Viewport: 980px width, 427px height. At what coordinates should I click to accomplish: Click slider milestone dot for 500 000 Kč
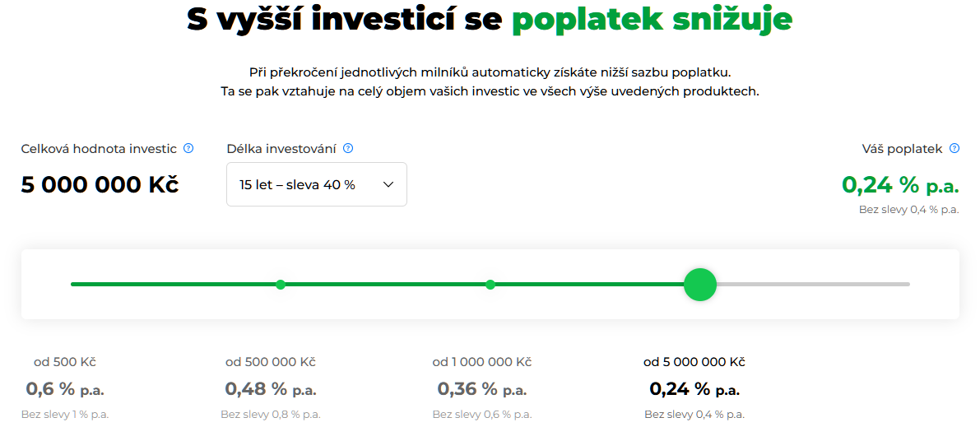(281, 285)
